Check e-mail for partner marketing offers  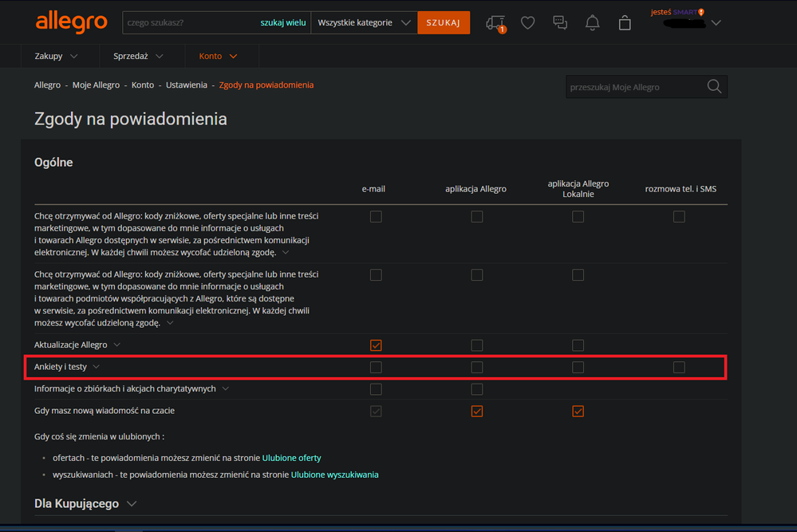click(x=376, y=275)
